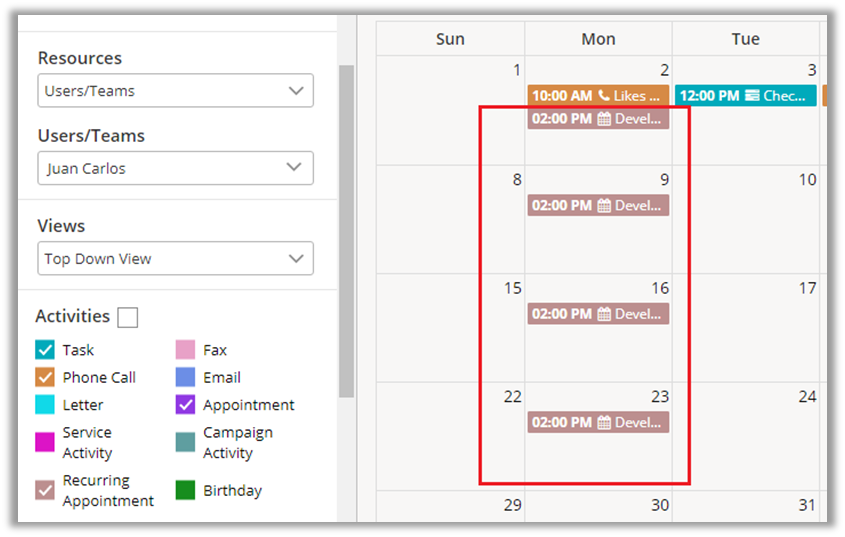Enable the Birthday activity green box
The width and height of the screenshot is (845, 537).
tap(185, 490)
